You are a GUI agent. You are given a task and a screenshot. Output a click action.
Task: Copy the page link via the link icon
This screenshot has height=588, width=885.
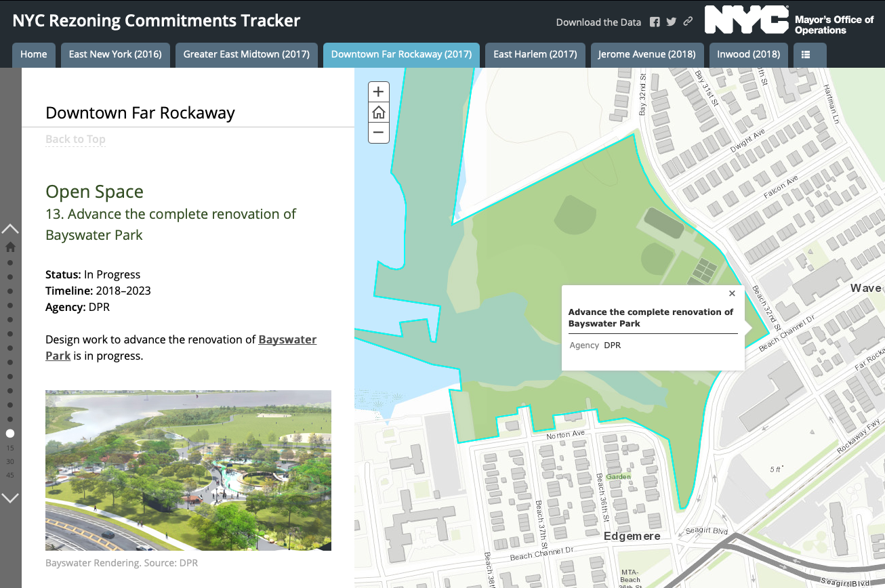687,22
